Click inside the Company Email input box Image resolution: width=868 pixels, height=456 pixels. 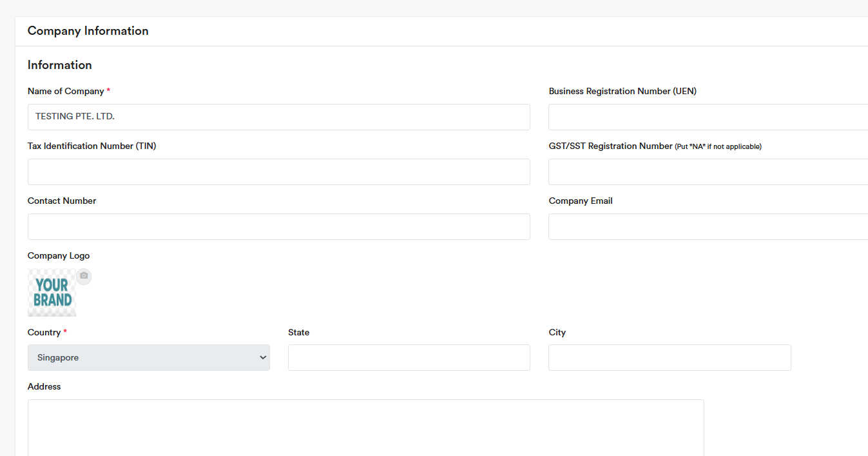[708, 226]
